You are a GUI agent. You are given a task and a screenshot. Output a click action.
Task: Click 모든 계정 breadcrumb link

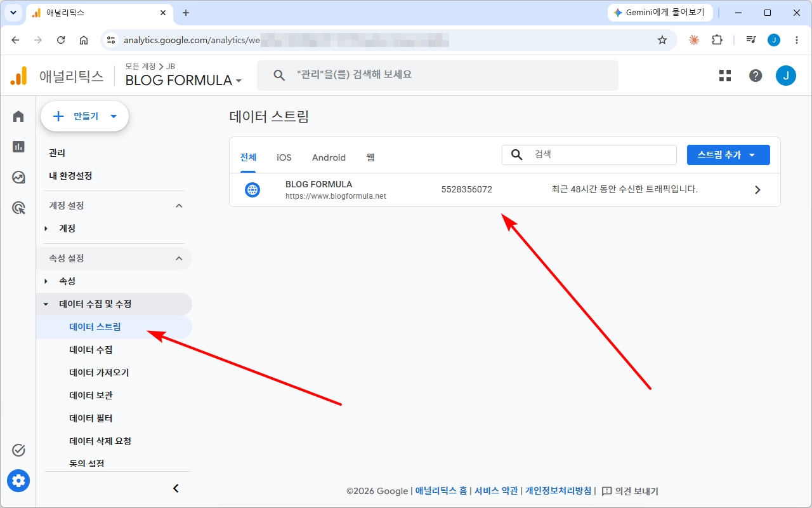click(x=141, y=66)
